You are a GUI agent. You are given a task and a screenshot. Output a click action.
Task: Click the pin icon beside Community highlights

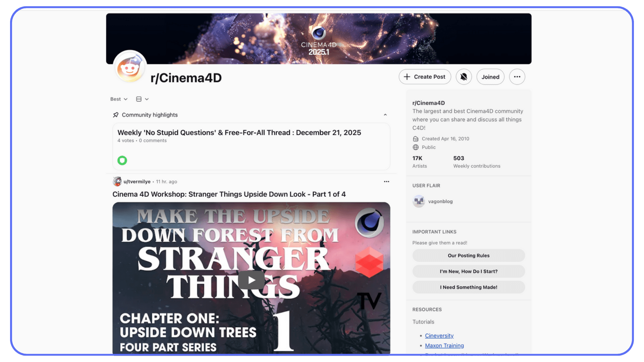pos(115,115)
